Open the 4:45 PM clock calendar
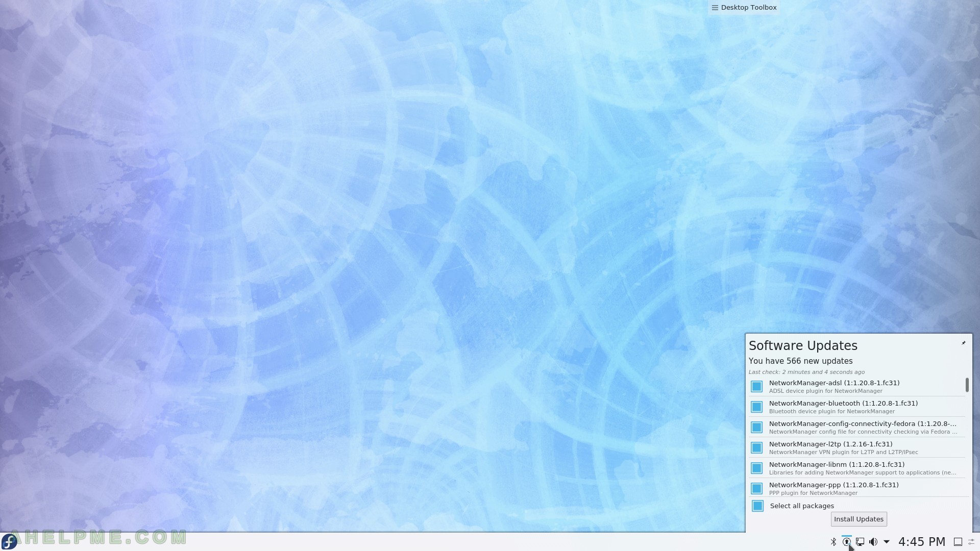 pyautogui.click(x=922, y=542)
